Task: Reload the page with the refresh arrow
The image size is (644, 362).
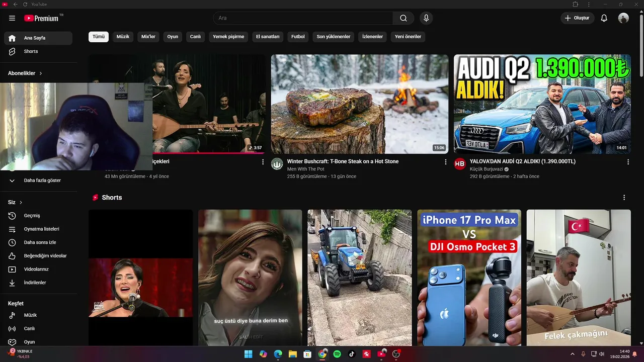Action: click(x=25, y=4)
